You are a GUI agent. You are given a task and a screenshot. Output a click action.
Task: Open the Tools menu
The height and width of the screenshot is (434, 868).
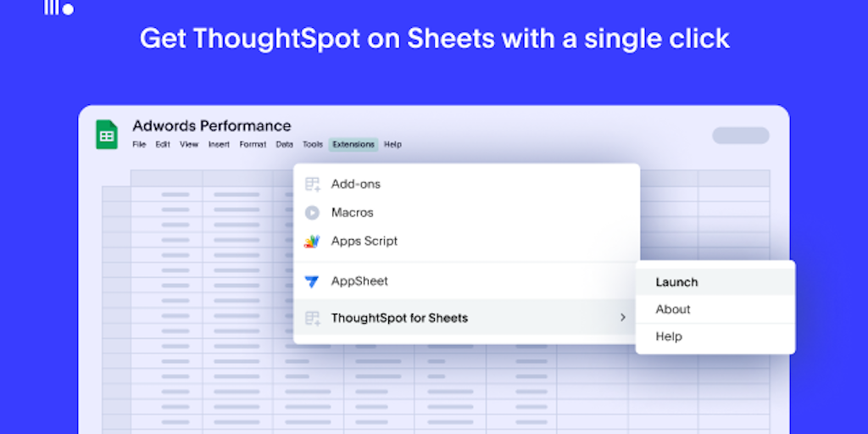[x=312, y=144]
